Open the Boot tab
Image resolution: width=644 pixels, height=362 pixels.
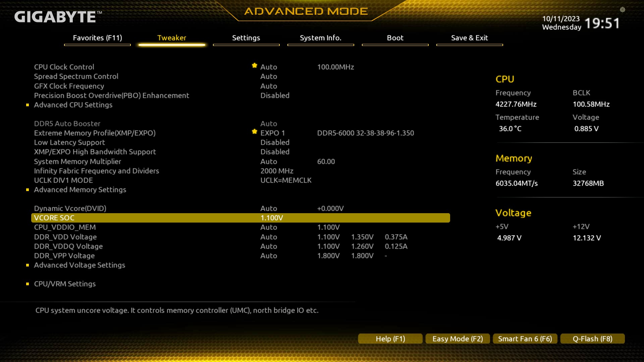point(395,38)
